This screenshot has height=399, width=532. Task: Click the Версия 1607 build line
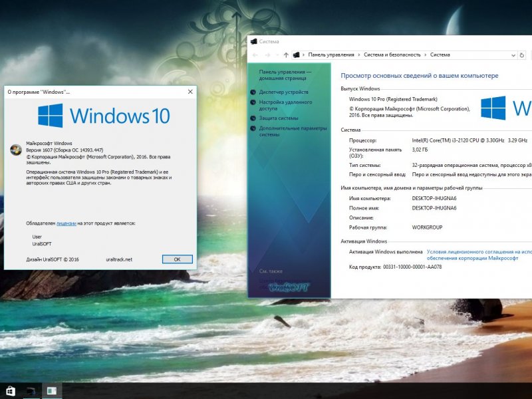point(65,150)
